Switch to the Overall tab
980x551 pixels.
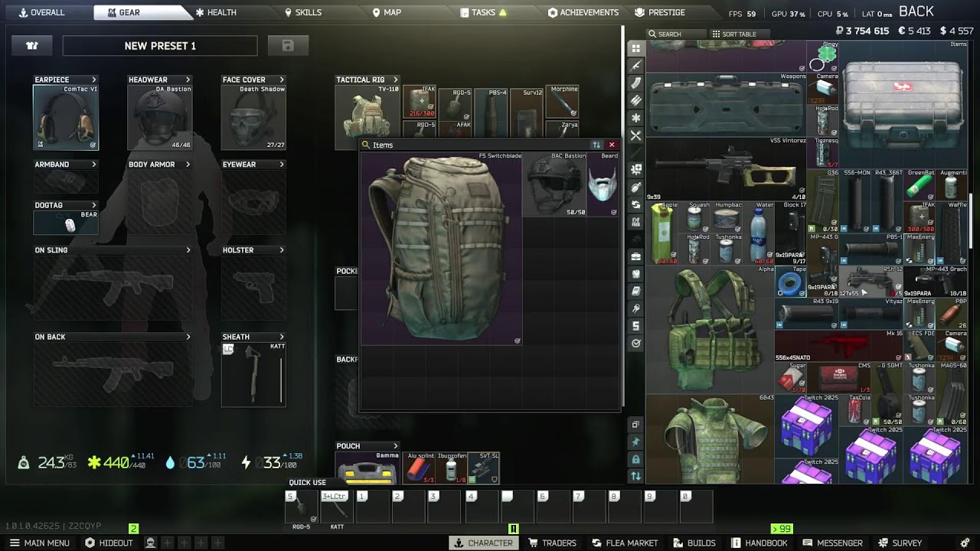41,12
